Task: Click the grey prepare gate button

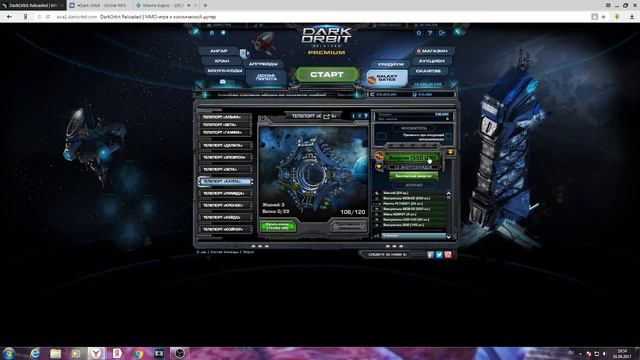Action: [x=348, y=226]
